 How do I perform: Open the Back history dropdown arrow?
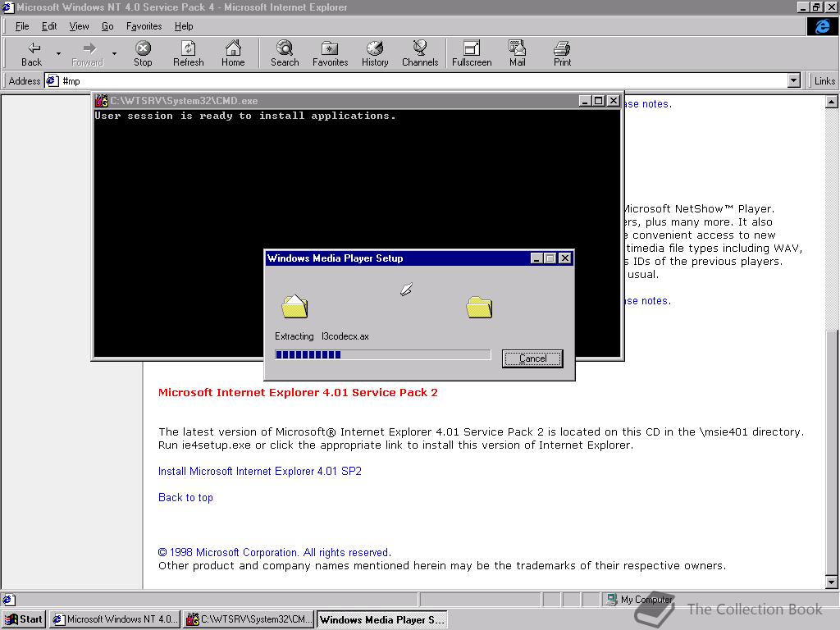pos(58,53)
